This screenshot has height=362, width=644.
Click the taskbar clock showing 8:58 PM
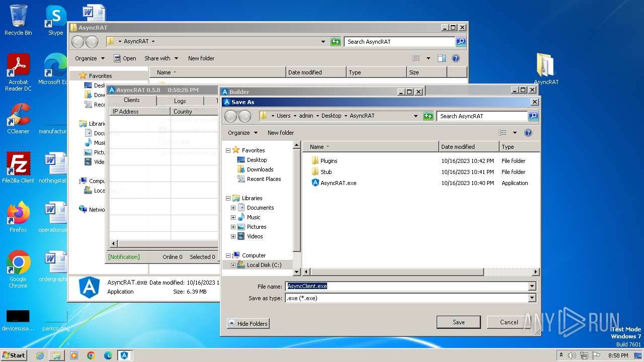coord(618,355)
